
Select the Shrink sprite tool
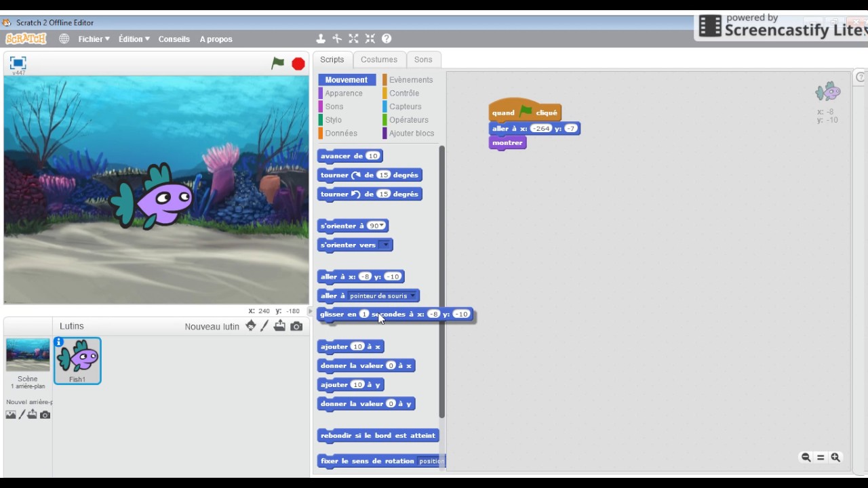point(370,39)
